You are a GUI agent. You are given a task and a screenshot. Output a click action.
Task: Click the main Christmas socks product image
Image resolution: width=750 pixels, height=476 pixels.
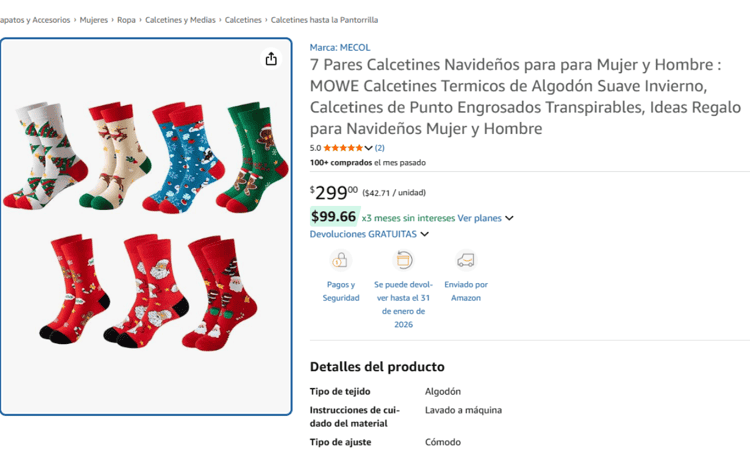click(146, 226)
